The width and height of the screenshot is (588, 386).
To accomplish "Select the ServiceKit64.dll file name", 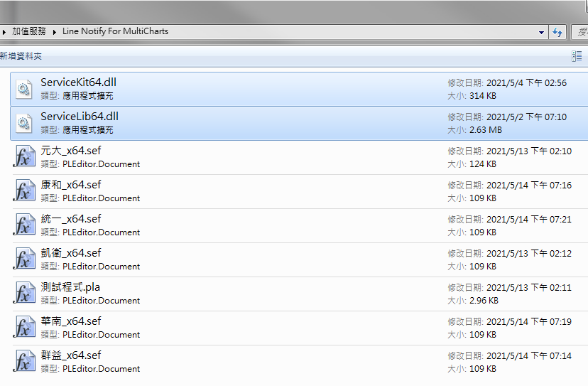I will (78, 82).
